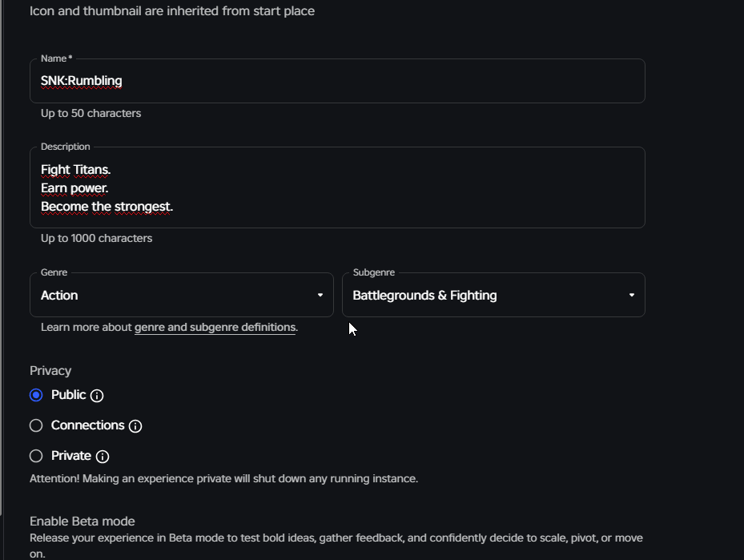
Task: Select the Public privacy radio button
Action: [x=36, y=395]
